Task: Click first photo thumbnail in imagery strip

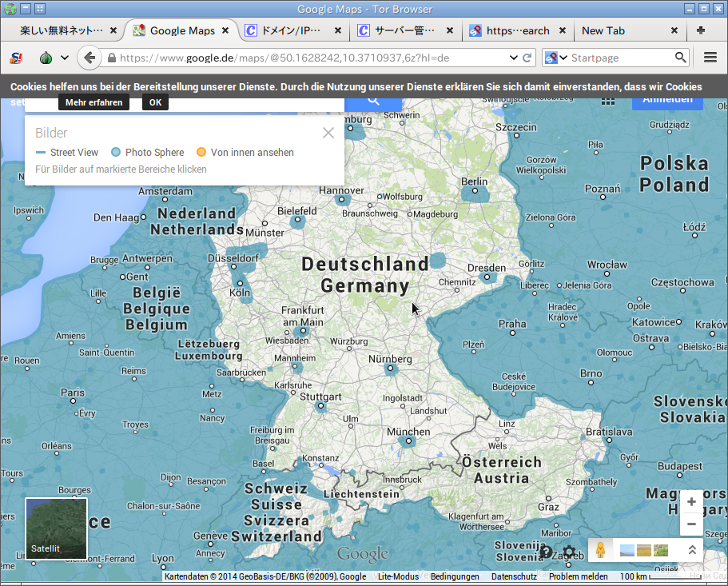Action: coord(627,550)
